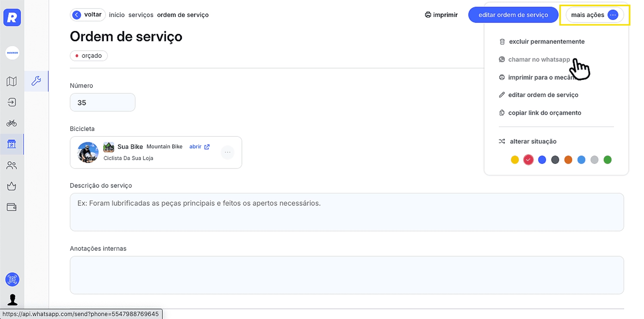Open the shop avatar in the sidebar
Image resolution: width=644 pixels, height=319 pixels.
12,53
